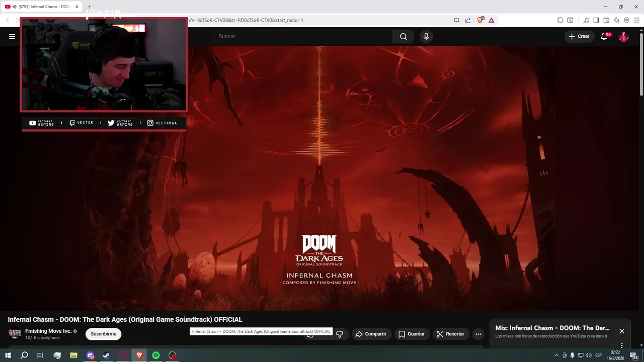The width and height of the screenshot is (644, 362).
Task: Open the media control music note icon
Action: (586, 20)
